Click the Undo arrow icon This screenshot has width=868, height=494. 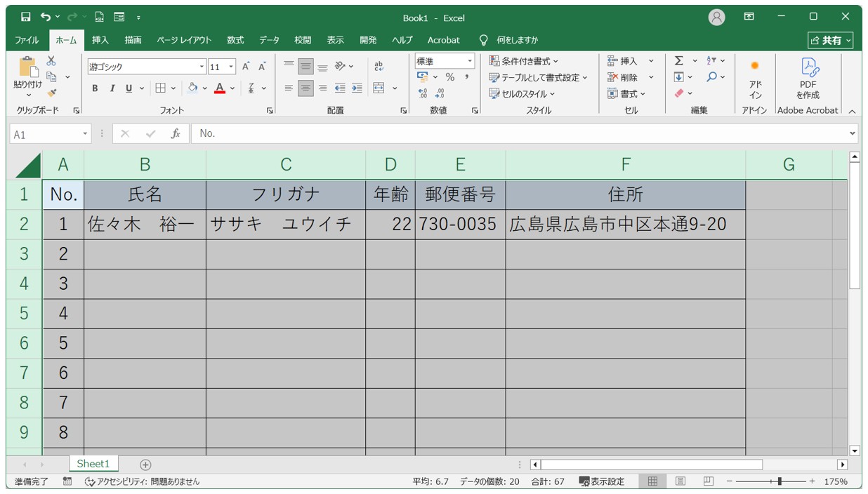pyautogui.click(x=46, y=17)
